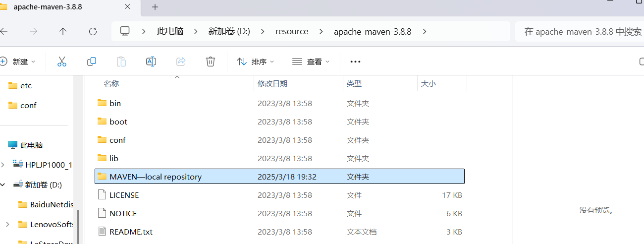644x244 pixels.
Task: Click the etc folder icon in sidebar
Action: 13,85
